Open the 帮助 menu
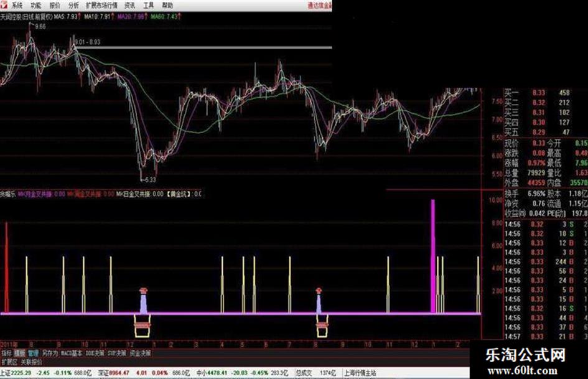The height and width of the screenshot is (379, 588). click(x=167, y=5)
